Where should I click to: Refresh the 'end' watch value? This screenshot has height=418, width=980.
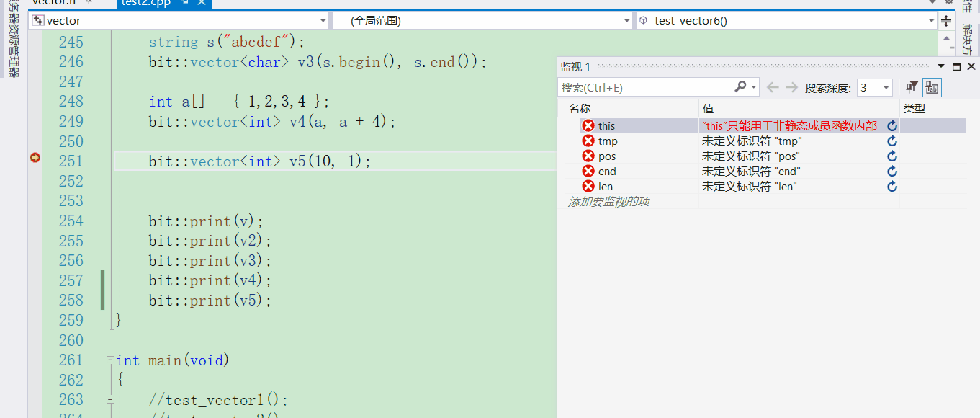coord(892,172)
